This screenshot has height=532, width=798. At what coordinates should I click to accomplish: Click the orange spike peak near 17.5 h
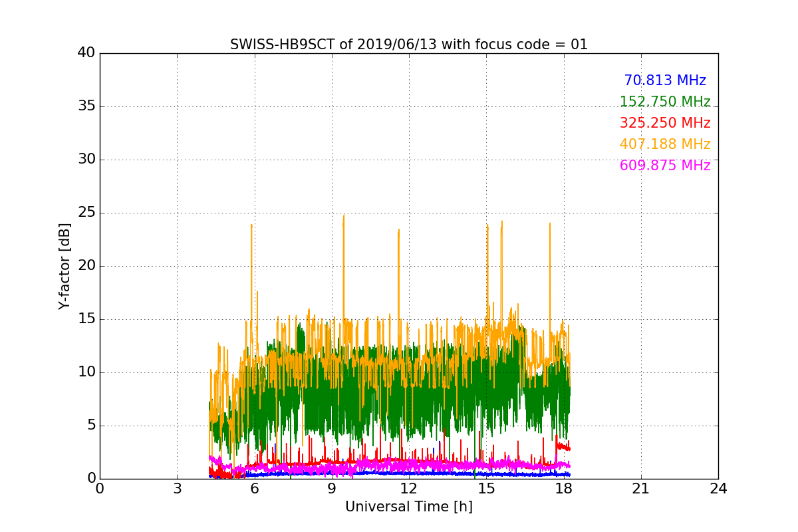tap(550, 224)
